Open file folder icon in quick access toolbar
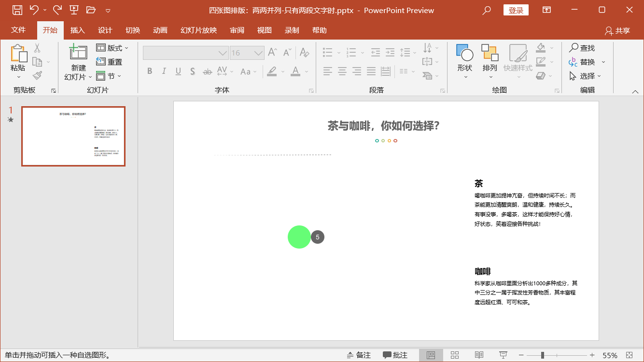The width and height of the screenshot is (644, 362). 91,10
